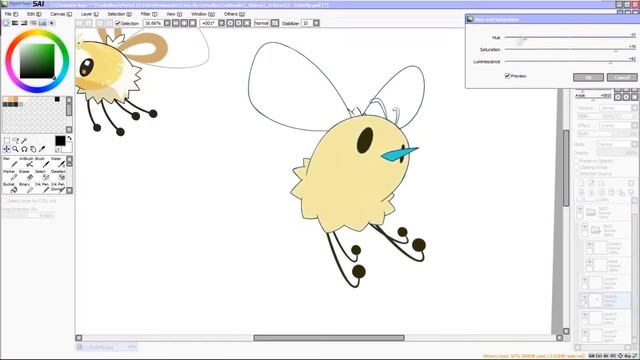Toggle Selection Source checkbox
The height and width of the screenshot is (360, 640).
point(577,173)
